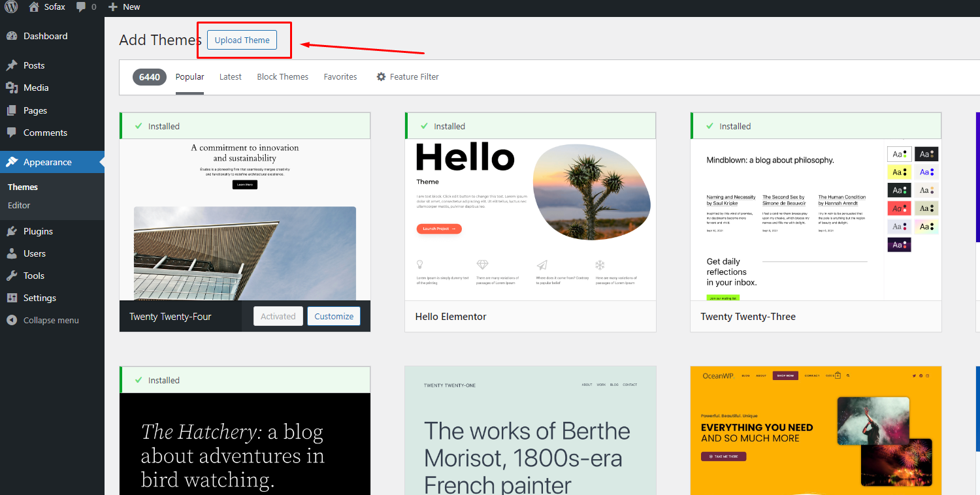Viewport: 980px width, 495px height.
Task: Customize the Twenty Twenty-Four theme
Action: pos(334,316)
